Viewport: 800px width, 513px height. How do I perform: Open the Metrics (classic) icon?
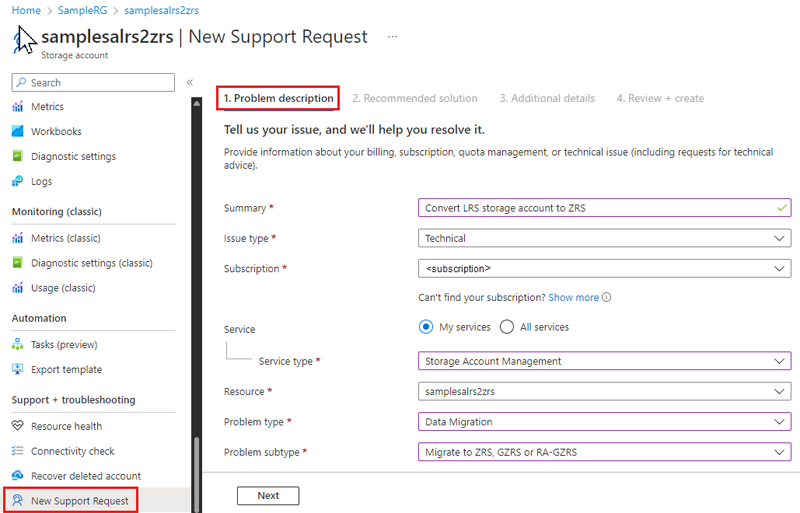(x=17, y=238)
